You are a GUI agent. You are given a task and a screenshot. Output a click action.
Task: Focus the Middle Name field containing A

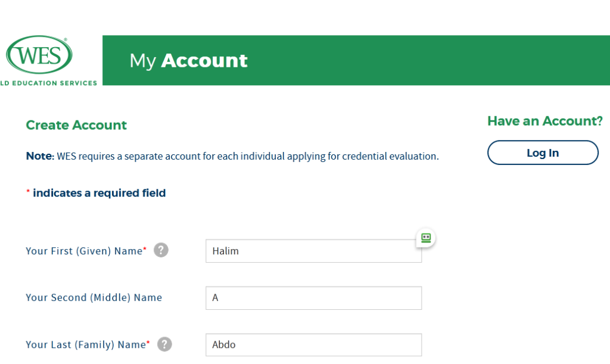pos(313,298)
